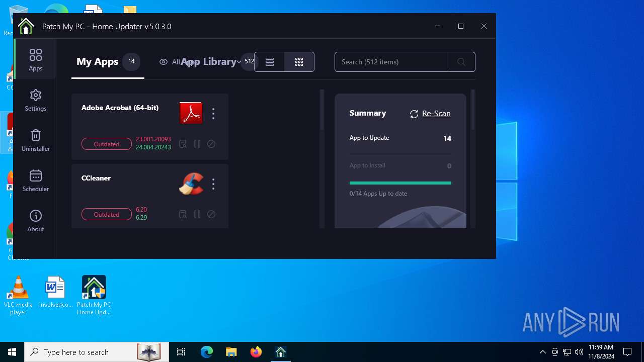Click the green apps up-to-date progress bar
The image size is (644, 362).
pos(400,183)
